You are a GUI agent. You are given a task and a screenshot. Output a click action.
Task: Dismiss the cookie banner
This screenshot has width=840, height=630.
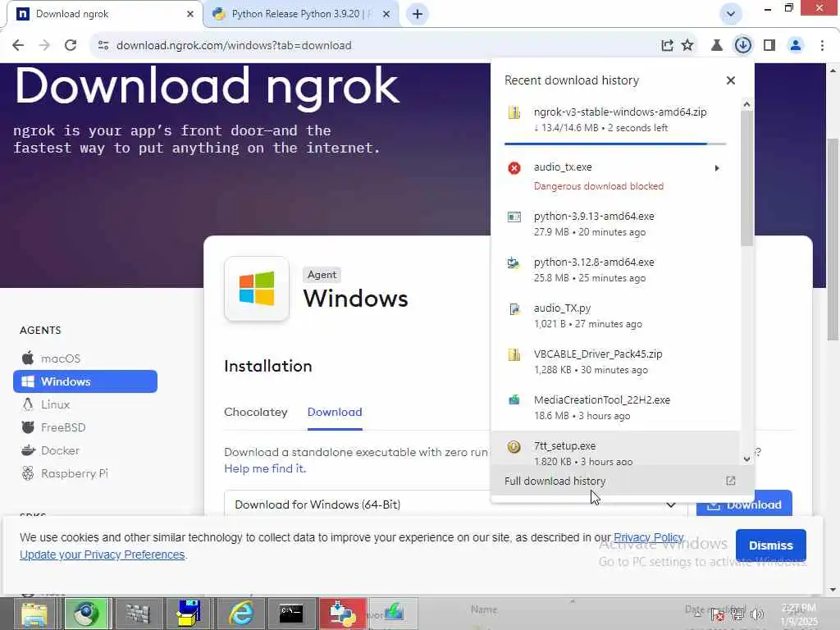tap(770, 546)
